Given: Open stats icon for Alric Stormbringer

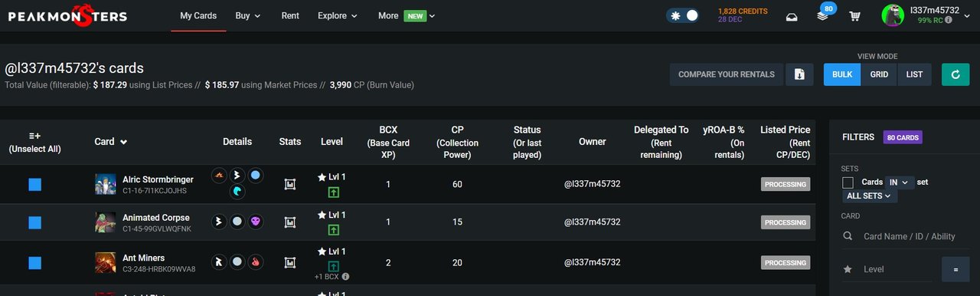Looking at the screenshot, I should pos(290,184).
